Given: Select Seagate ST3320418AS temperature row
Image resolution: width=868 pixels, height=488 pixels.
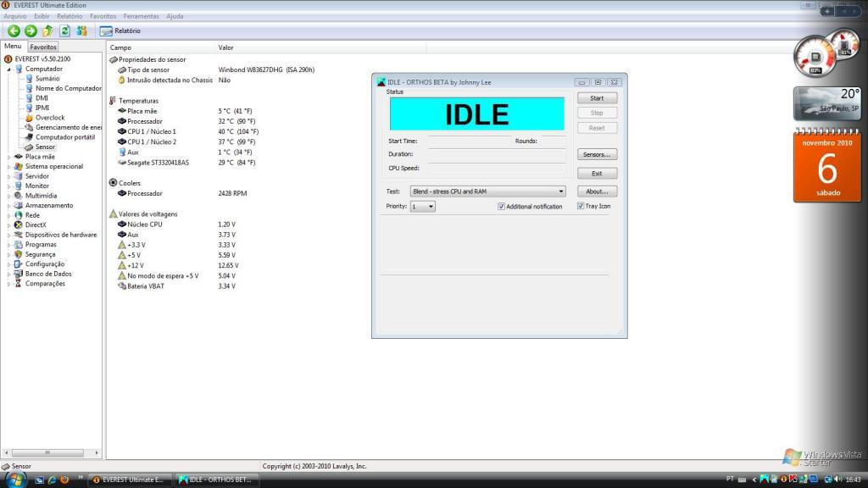Looking at the screenshot, I should tap(186, 163).
